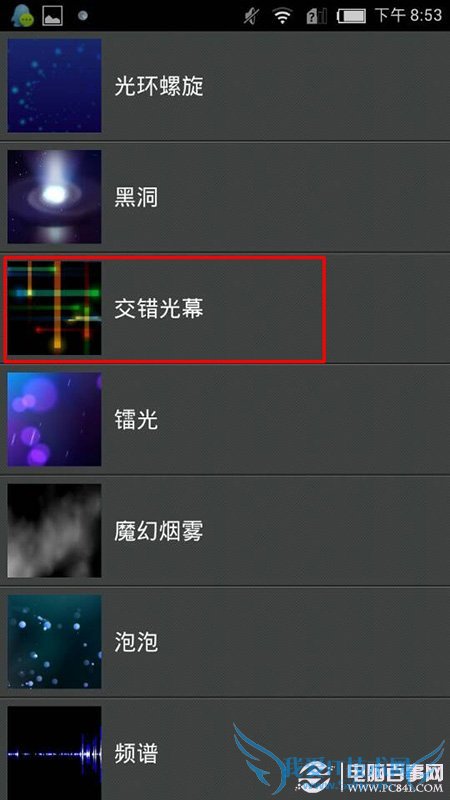Select the 黑洞 wallpaper entry
This screenshot has width=450, height=800.
coord(225,197)
